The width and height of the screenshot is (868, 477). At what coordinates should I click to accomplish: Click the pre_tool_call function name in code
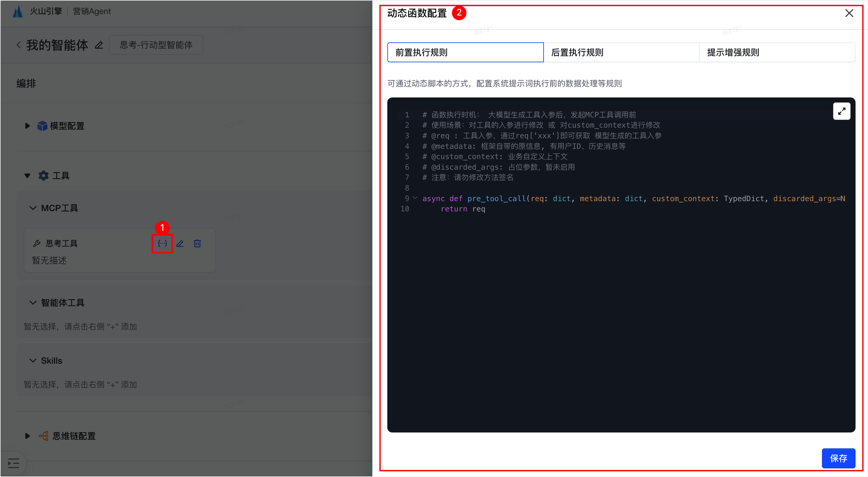coord(497,199)
